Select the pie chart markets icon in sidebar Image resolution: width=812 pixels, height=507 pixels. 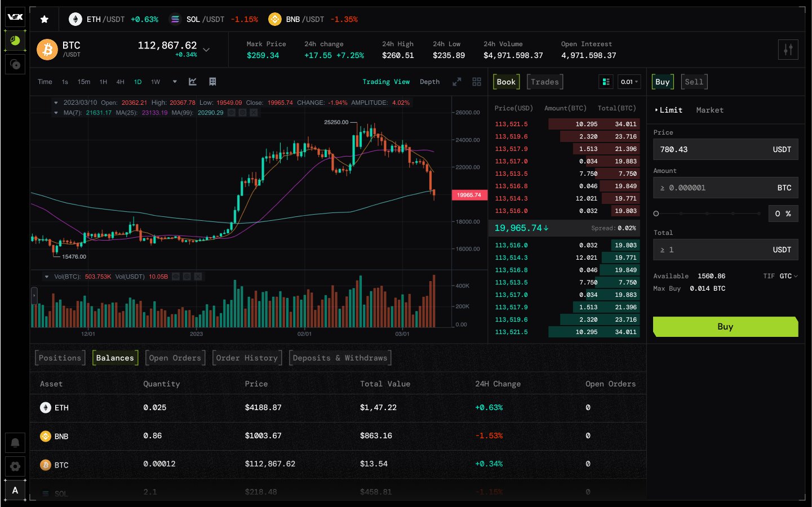tap(15, 40)
